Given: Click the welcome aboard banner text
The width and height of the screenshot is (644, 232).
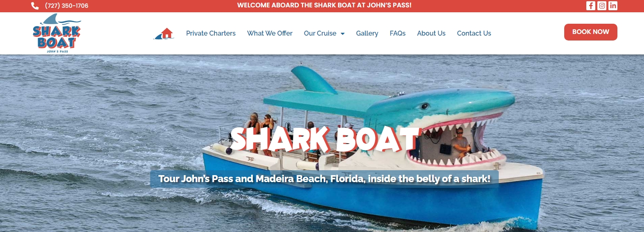Looking at the screenshot, I should [x=324, y=5].
